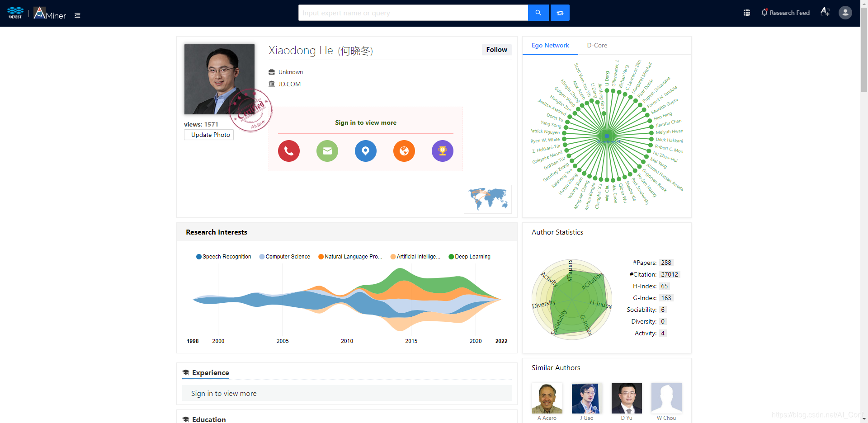
Task: Click the Author Statistics radar chart
Action: (x=572, y=299)
